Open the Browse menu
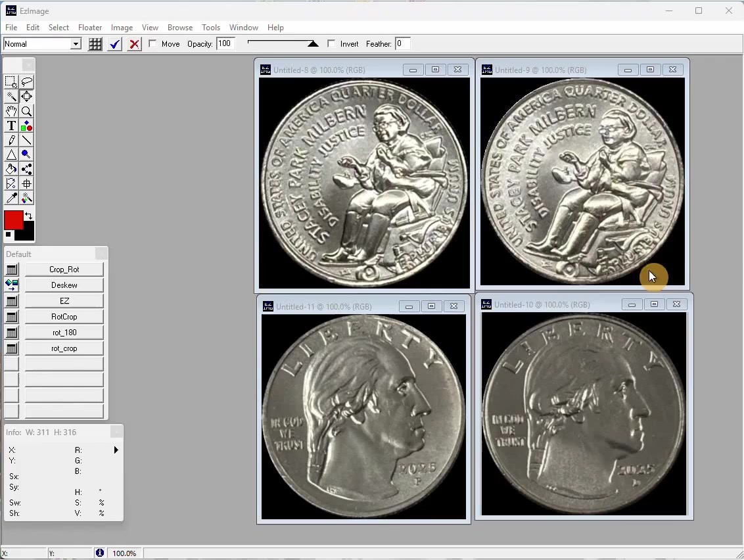Viewport: 744px width, 560px height. pyautogui.click(x=180, y=28)
